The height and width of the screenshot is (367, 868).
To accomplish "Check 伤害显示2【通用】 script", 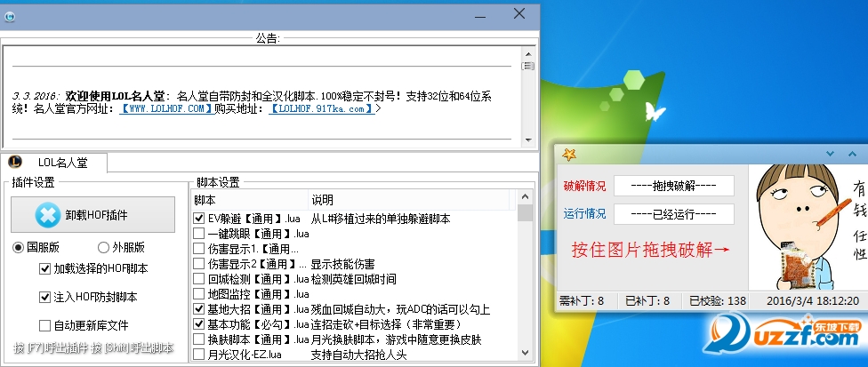I will click(x=198, y=264).
